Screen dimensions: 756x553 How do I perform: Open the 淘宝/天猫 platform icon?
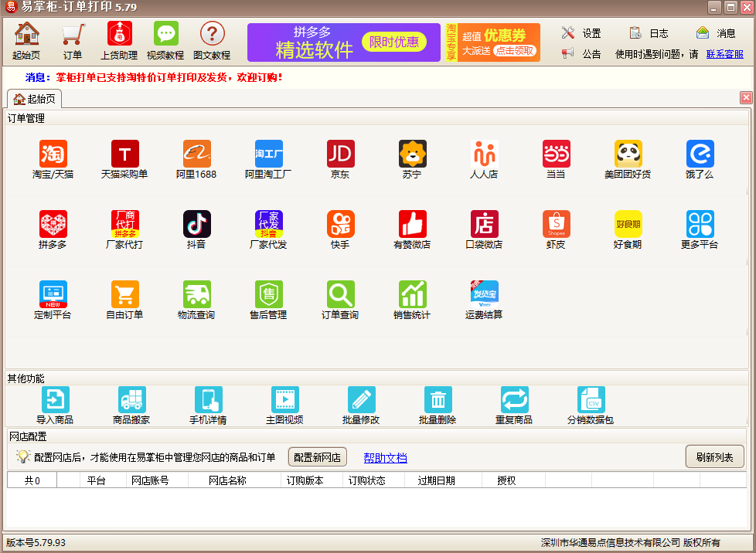click(x=53, y=154)
